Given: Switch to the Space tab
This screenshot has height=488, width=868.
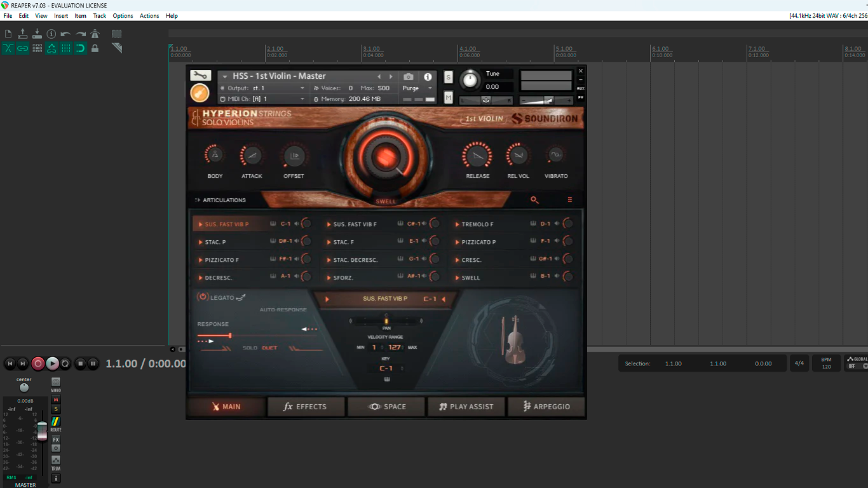Looking at the screenshot, I should click(x=386, y=407).
